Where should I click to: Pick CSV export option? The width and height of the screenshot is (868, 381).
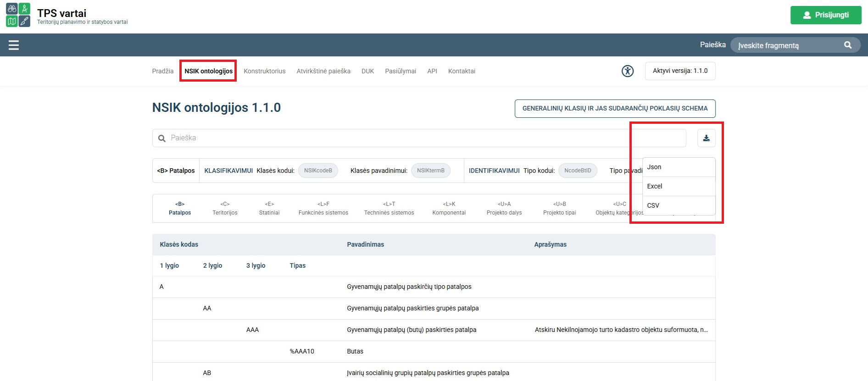679,205
